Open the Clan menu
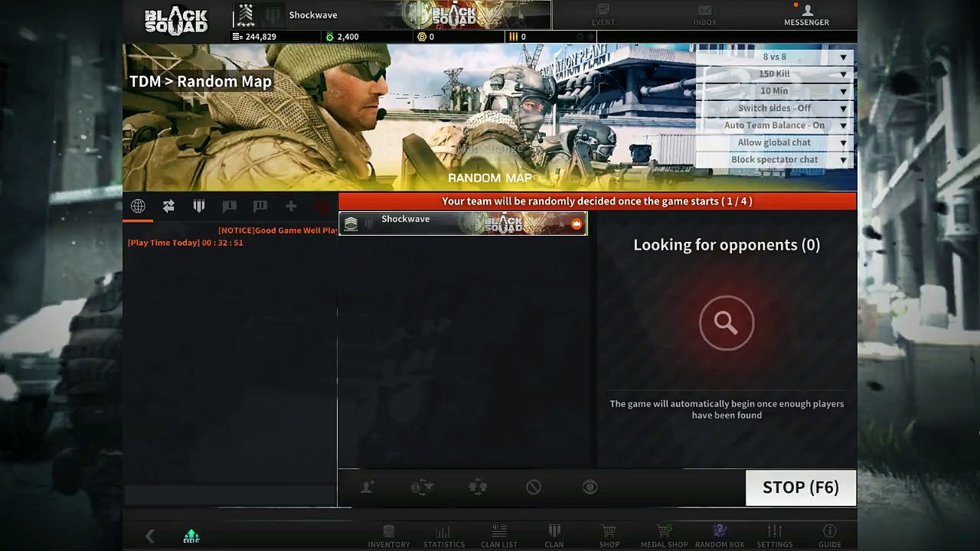980x551 pixels. point(554,536)
